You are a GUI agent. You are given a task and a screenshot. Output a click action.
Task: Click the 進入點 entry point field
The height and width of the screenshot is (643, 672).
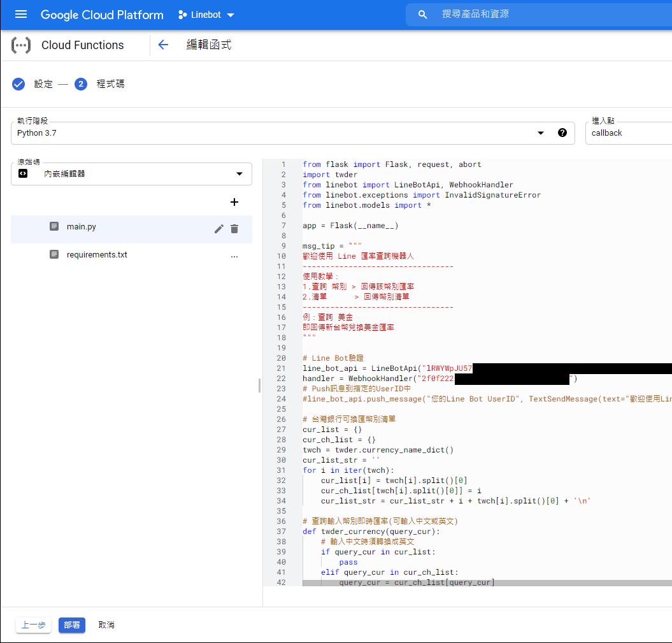click(629, 133)
